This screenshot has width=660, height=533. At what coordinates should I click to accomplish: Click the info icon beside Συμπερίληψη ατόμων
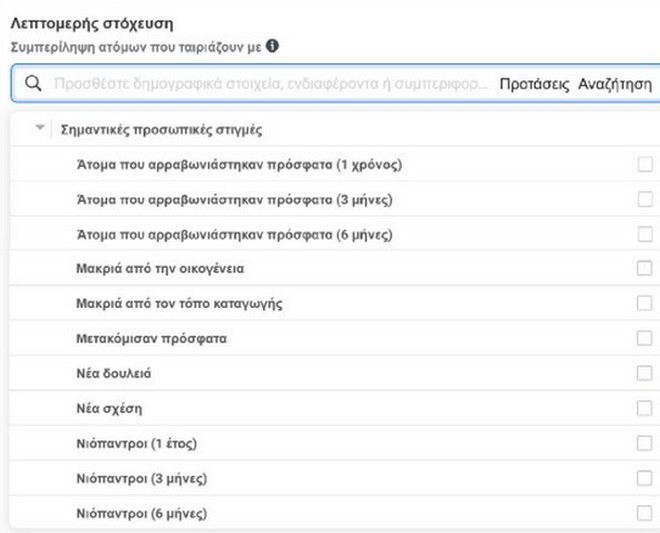click(272, 46)
